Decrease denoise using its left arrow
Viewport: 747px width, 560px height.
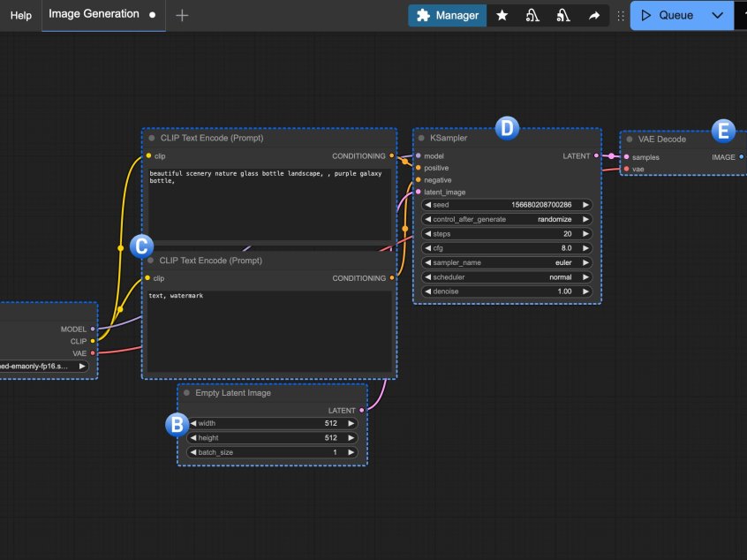[x=428, y=291]
